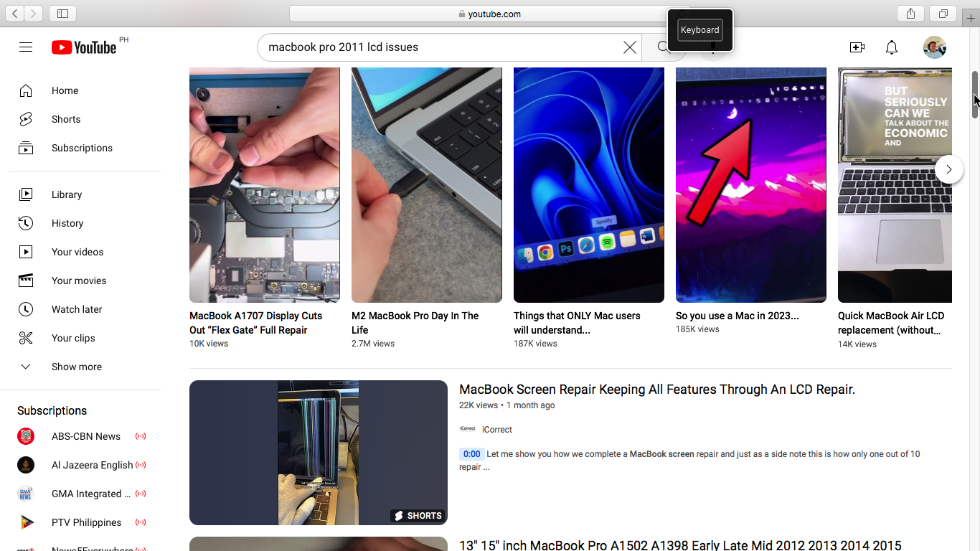Screen dimensions: 980x551
Task: Open Your videos in the sidebar
Action: 85,252
